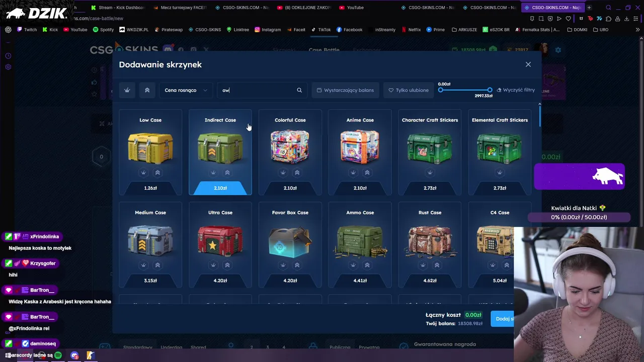Select the Indirect Case card
Image resolution: width=644 pixels, height=362 pixels.
click(220, 152)
